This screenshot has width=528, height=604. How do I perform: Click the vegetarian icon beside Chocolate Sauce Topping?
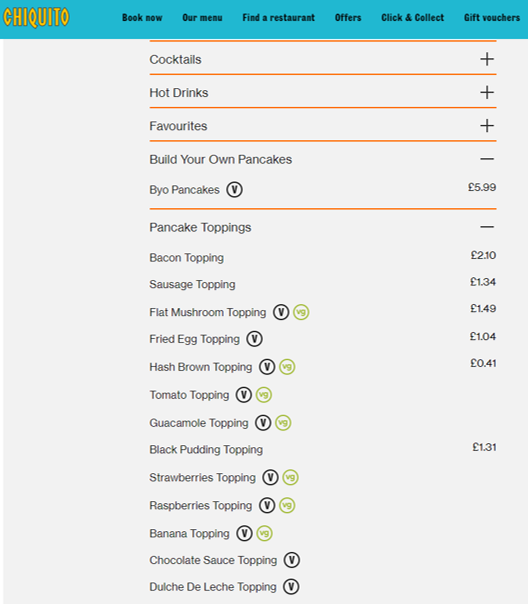pyautogui.click(x=292, y=560)
